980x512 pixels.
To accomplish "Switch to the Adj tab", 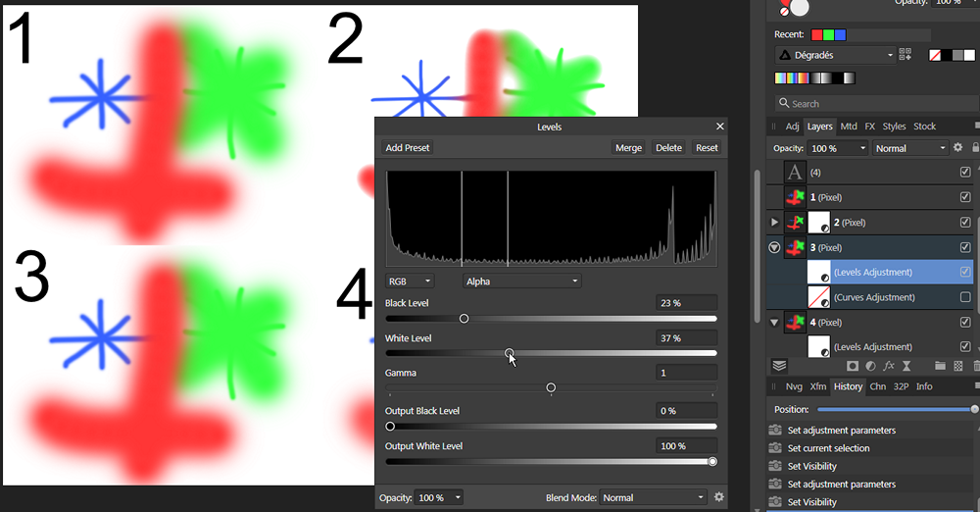I will (x=792, y=127).
